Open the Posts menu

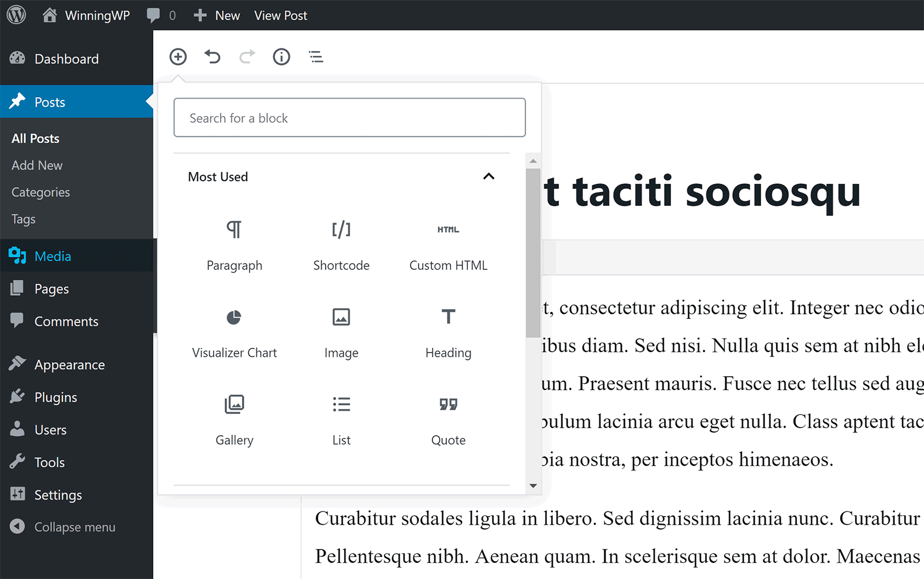point(76,102)
